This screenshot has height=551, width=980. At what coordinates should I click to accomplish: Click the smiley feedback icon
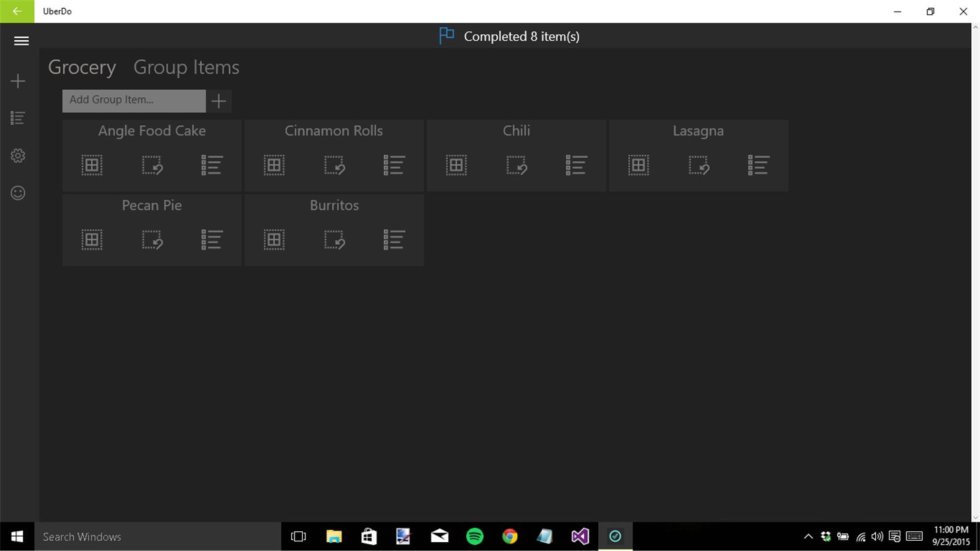[18, 193]
